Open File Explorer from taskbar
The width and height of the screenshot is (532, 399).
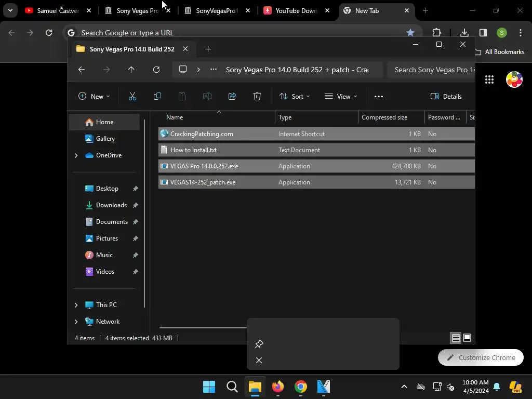(255, 387)
